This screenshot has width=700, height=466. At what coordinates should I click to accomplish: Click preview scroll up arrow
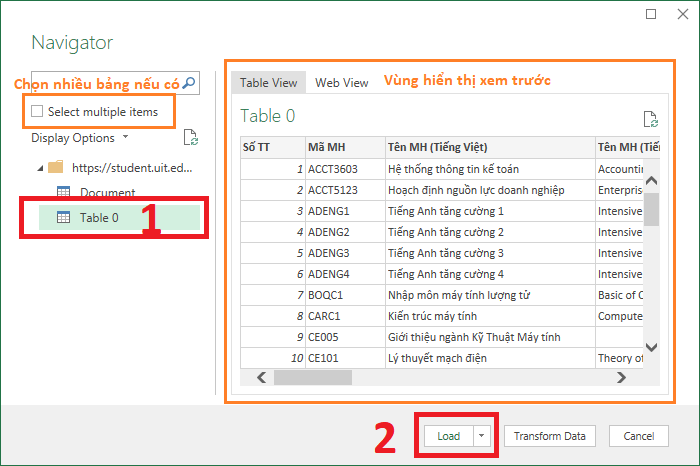651,181
